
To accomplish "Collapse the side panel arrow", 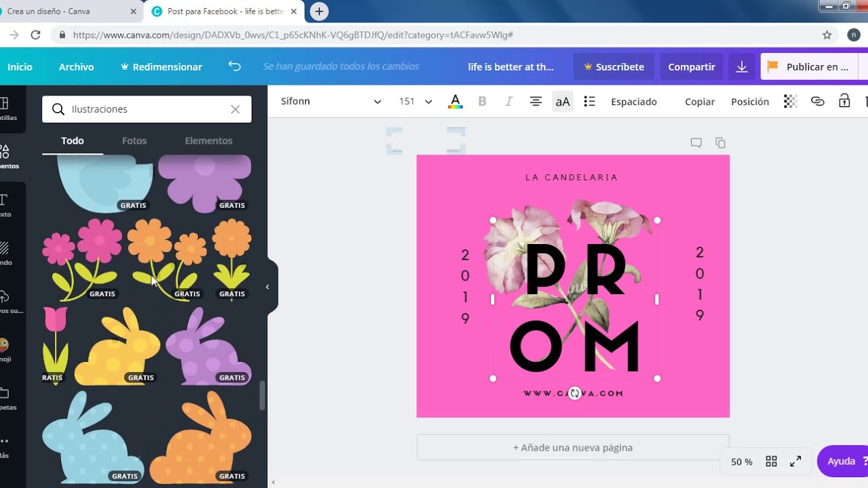I will (x=267, y=287).
